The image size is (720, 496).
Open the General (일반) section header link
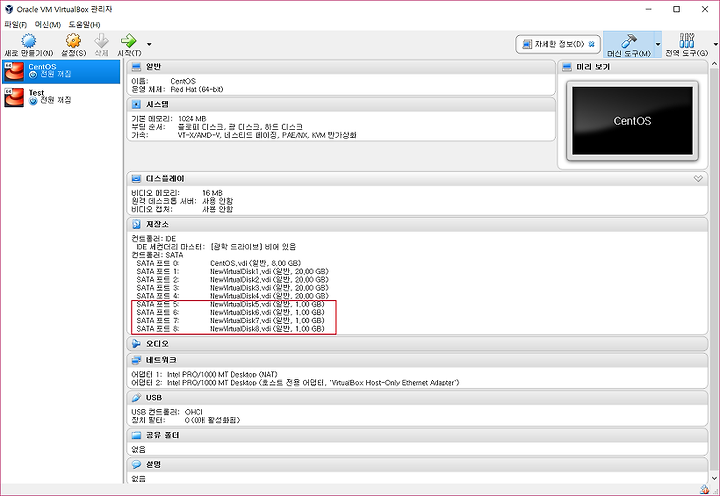point(153,67)
